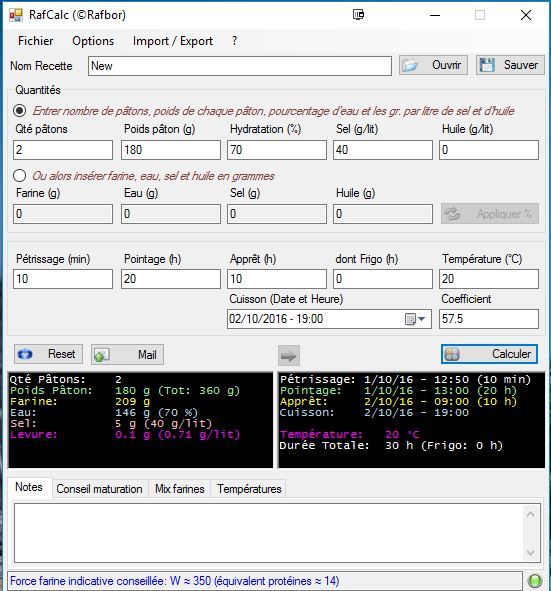Image resolution: width=551 pixels, height=591 pixels.
Task: Click the Eau (g) field
Action: (171, 214)
